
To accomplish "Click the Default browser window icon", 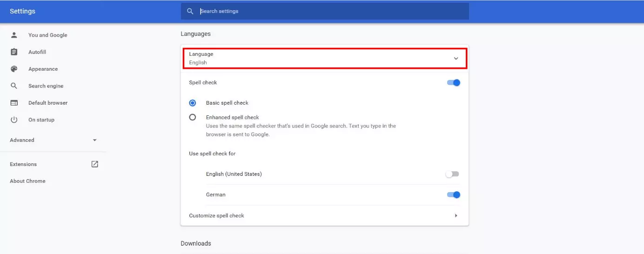I will [14, 103].
